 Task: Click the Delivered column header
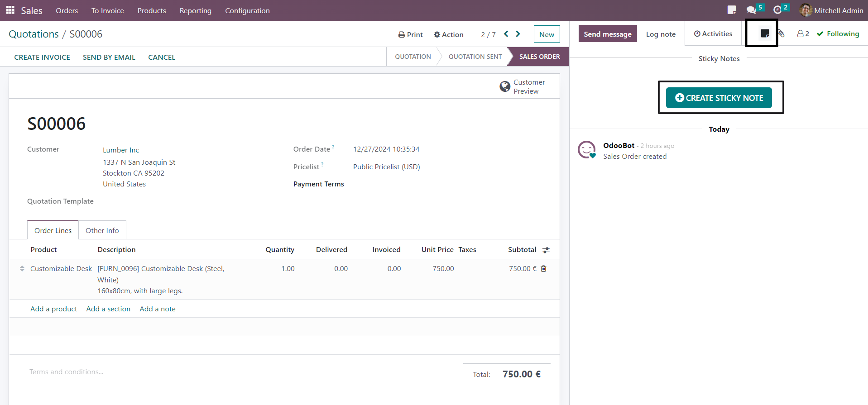[x=332, y=250]
